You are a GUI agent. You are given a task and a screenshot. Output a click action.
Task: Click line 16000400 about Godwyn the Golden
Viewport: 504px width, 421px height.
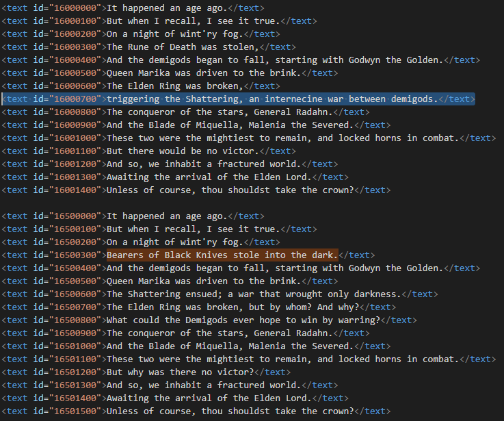point(241,60)
